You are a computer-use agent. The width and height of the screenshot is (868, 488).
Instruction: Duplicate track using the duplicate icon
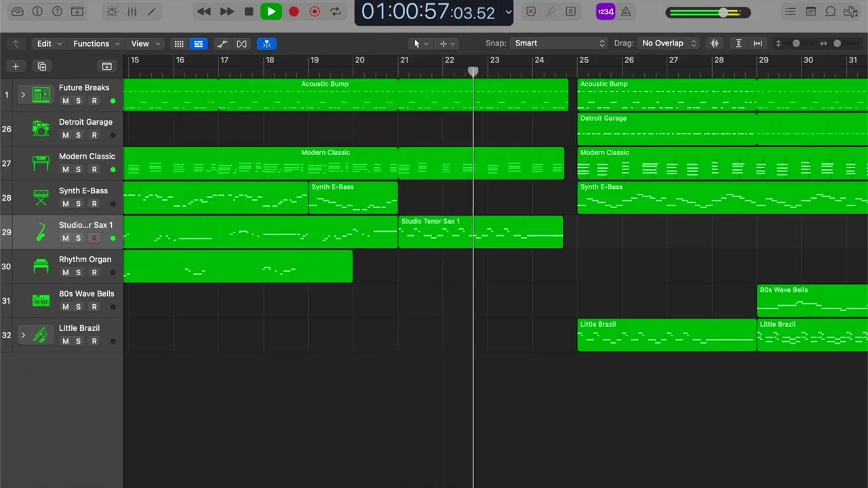click(42, 66)
